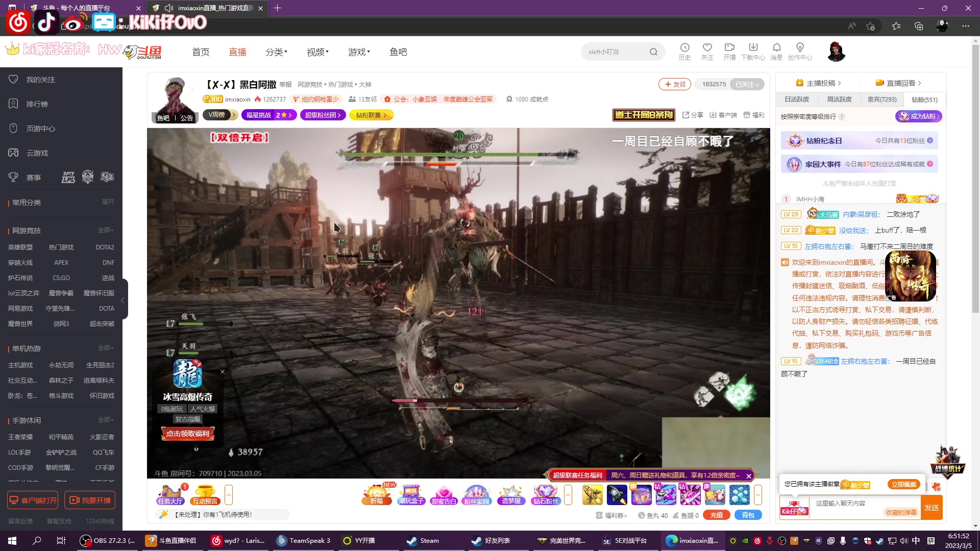980x551 pixels.
Task: Open the 关注 heart icon in header
Action: pyautogui.click(x=707, y=51)
